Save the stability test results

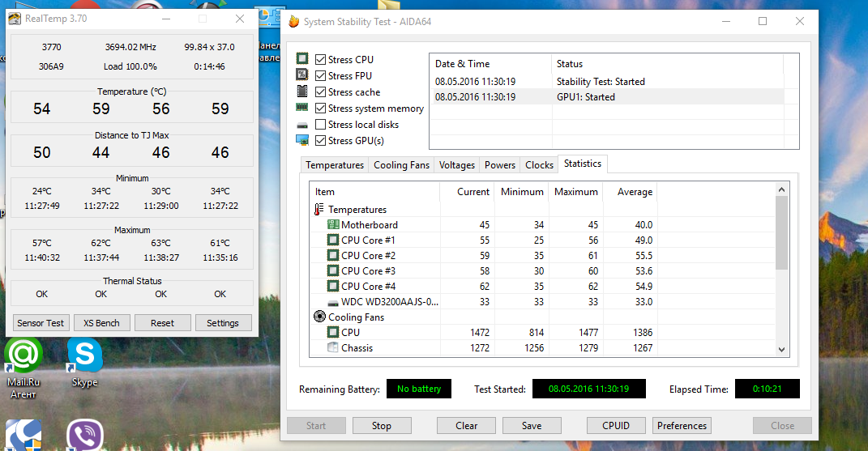tap(532, 426)
